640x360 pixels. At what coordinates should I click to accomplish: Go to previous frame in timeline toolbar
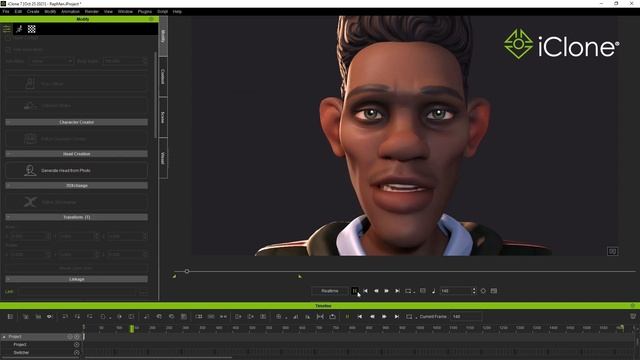372,316
